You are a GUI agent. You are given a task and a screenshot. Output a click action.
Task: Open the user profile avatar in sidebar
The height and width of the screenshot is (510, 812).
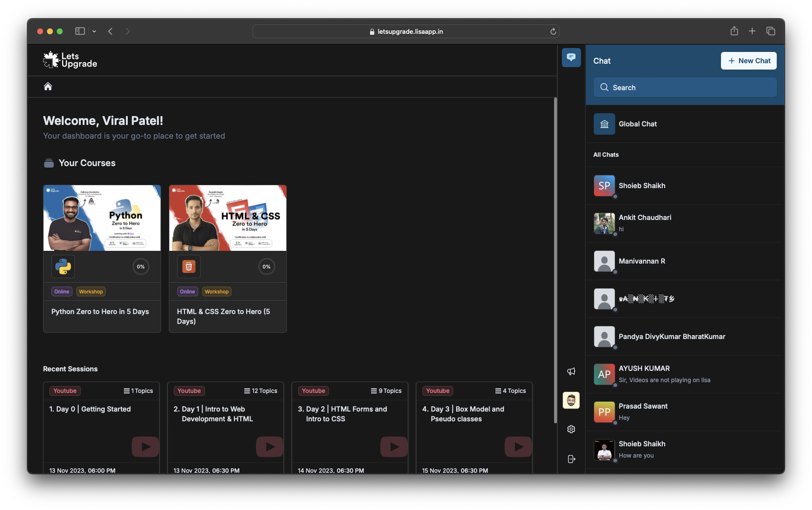coord(571,400)
